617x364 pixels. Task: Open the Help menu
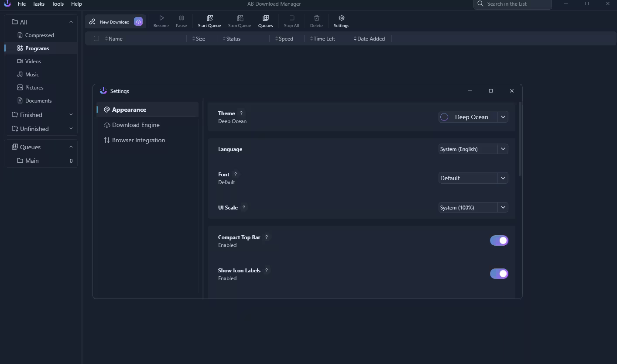tap(76, 3)
